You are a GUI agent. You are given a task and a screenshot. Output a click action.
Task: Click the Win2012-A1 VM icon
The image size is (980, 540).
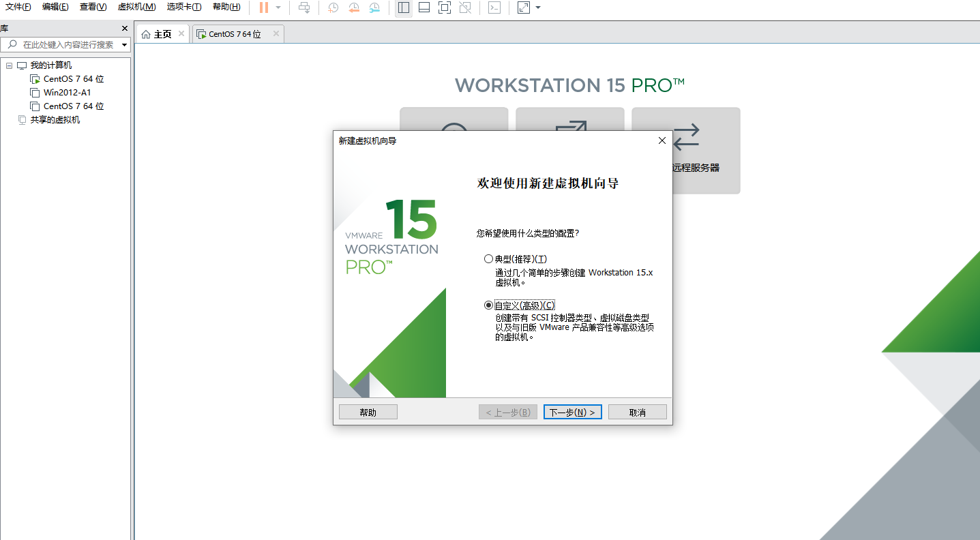point(35,93)
